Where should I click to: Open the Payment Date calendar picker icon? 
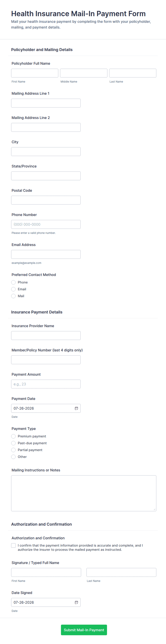pyautogui.click(x=76, y=408)
